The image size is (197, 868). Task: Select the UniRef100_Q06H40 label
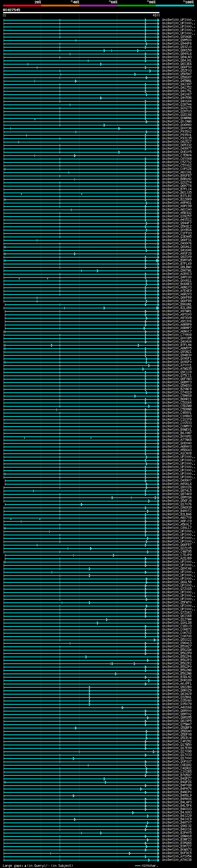pos(177,125)
